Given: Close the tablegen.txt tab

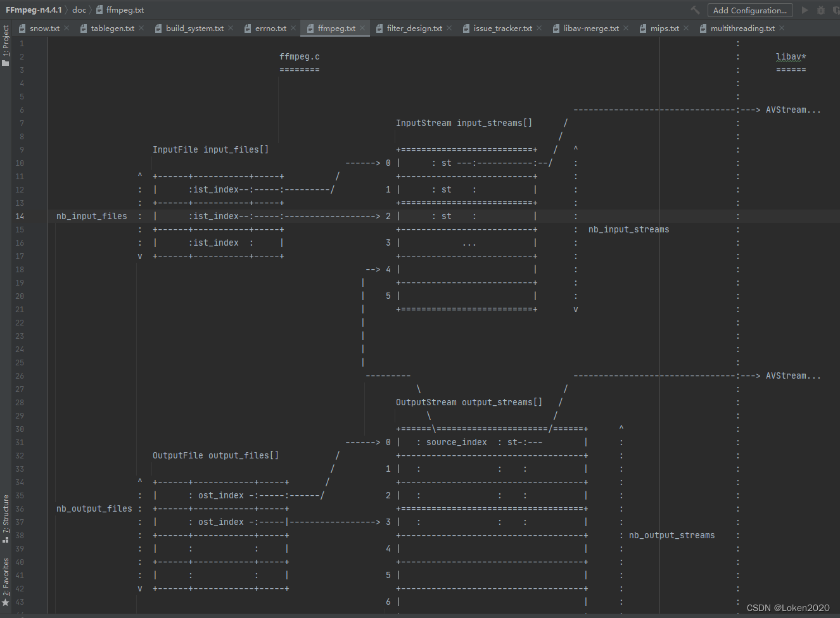Looking at the screenshot, I should (x=141, y=28).
